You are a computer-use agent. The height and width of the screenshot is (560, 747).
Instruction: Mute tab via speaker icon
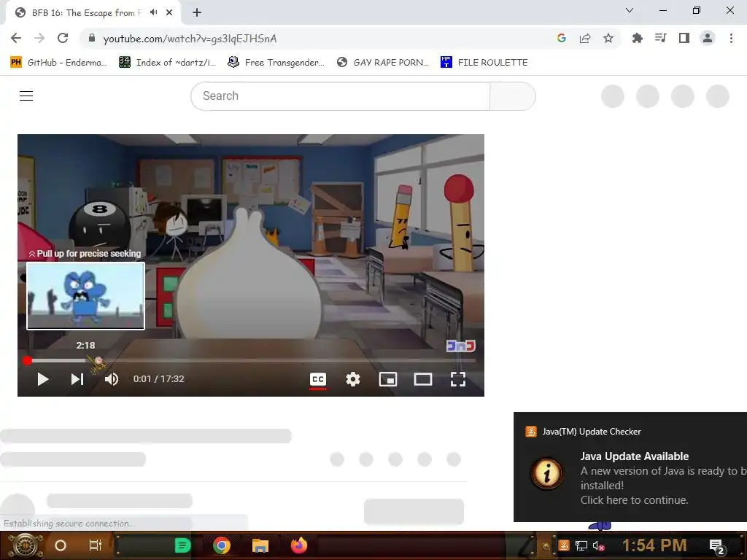pyautogui.click(x=153, y=12)
